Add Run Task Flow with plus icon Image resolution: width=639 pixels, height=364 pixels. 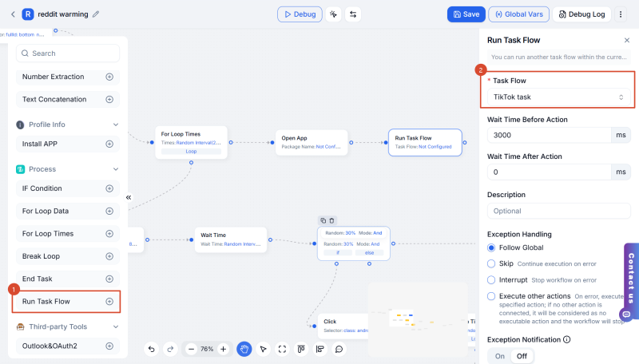(x=109, y=301)
